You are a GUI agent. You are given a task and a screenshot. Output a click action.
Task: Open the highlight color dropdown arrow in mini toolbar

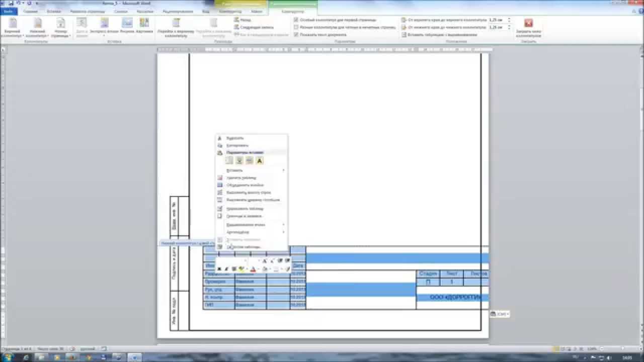tap(247, 269)
